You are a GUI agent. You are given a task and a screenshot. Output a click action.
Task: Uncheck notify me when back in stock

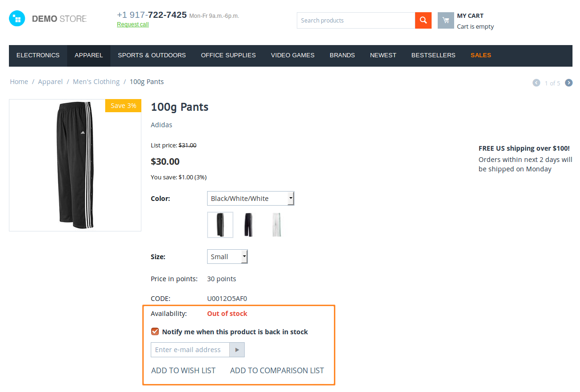[x=155, y=331]
